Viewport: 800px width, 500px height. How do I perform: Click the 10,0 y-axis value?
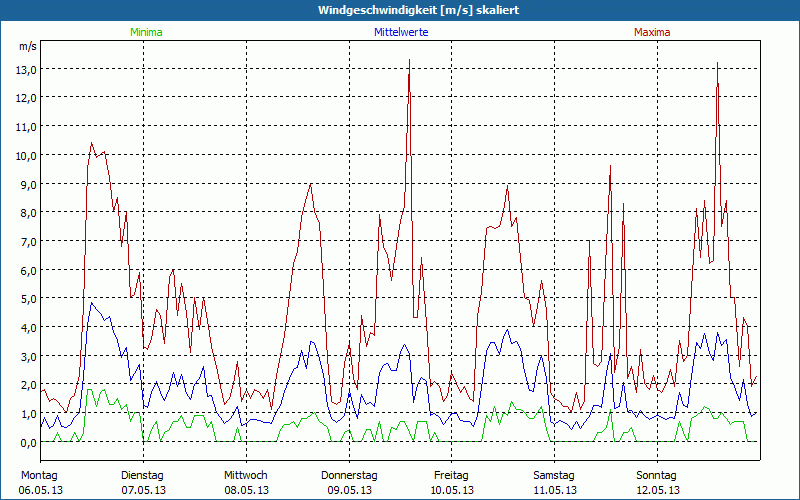pos(26,156)
